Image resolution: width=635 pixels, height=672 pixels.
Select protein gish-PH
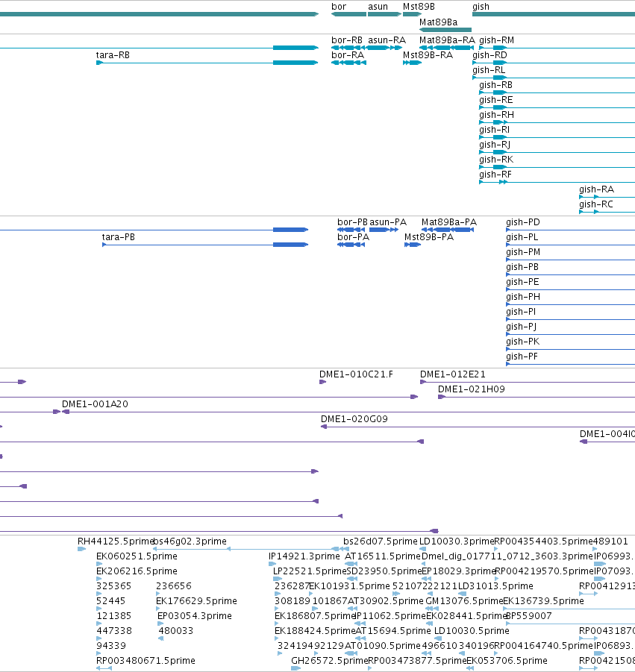pyautogui.click(x=523, y=297)
